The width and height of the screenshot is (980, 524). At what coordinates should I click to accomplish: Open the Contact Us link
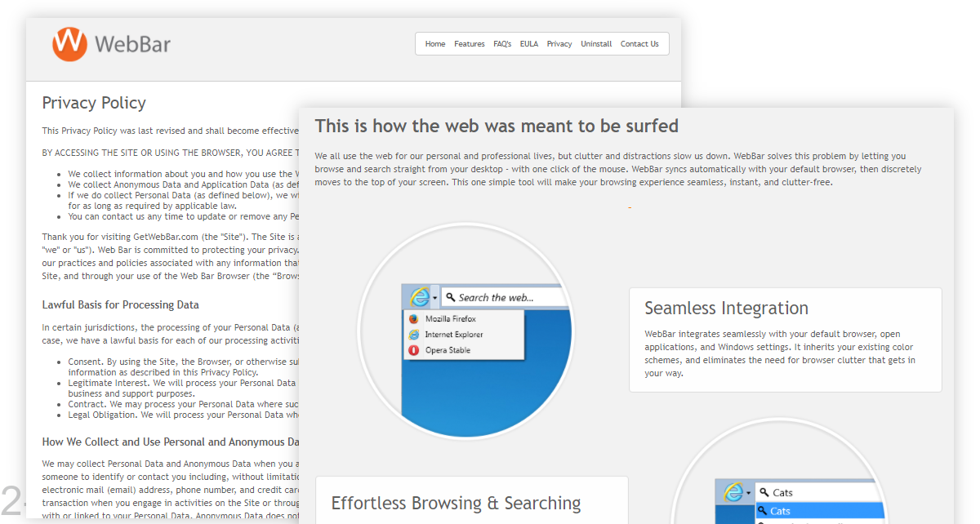pos(639,43)
